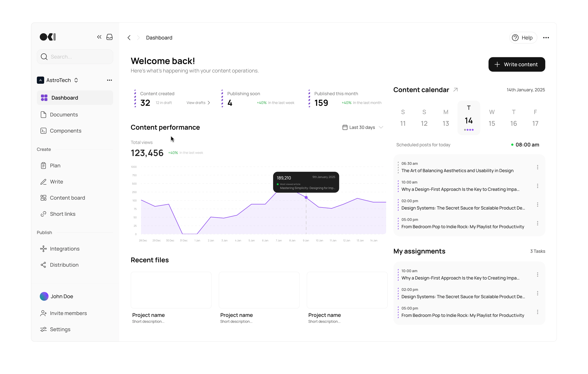588x374 pixels.
Task: Open options for 02:00 pm scheduled post
Action: pos(537,204)
